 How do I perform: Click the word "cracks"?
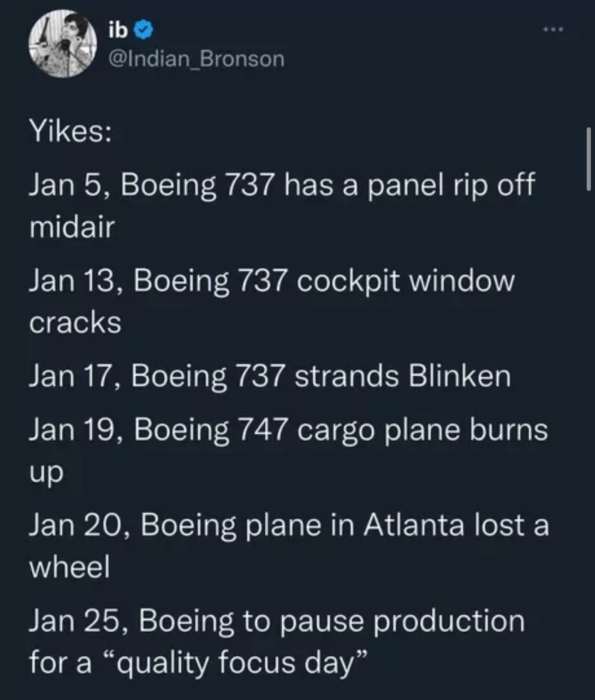(x=75, y=322)
